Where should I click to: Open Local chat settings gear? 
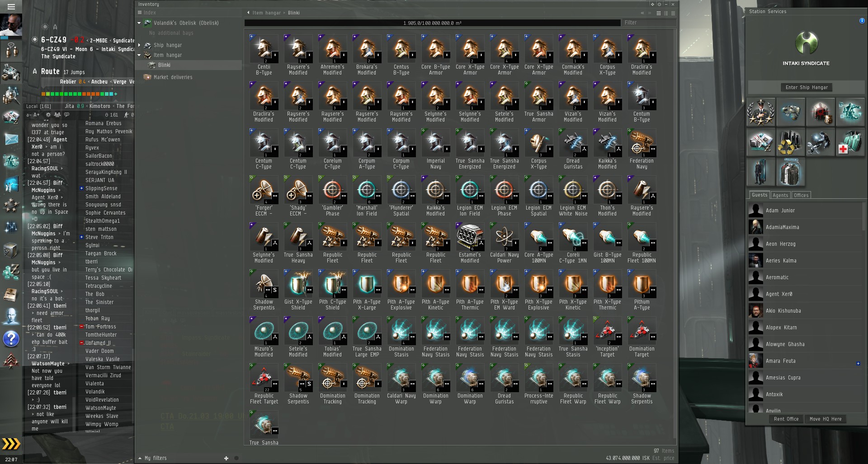(48, 115)
